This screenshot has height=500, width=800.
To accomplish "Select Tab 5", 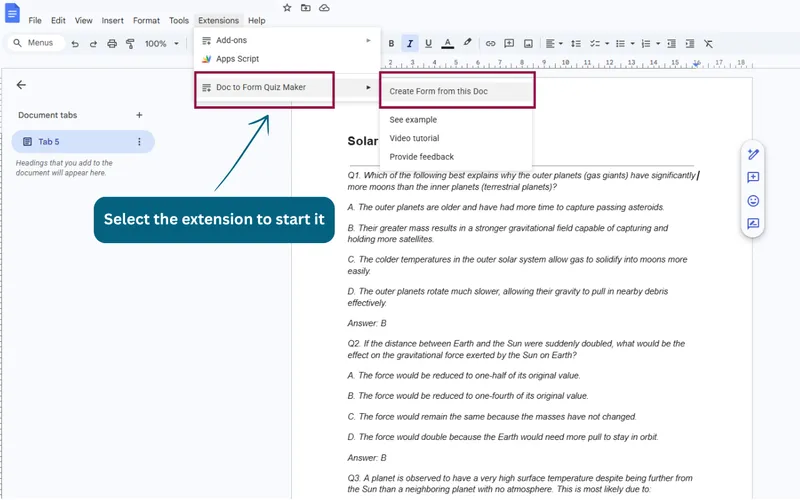I will click(x=83, y=142).
